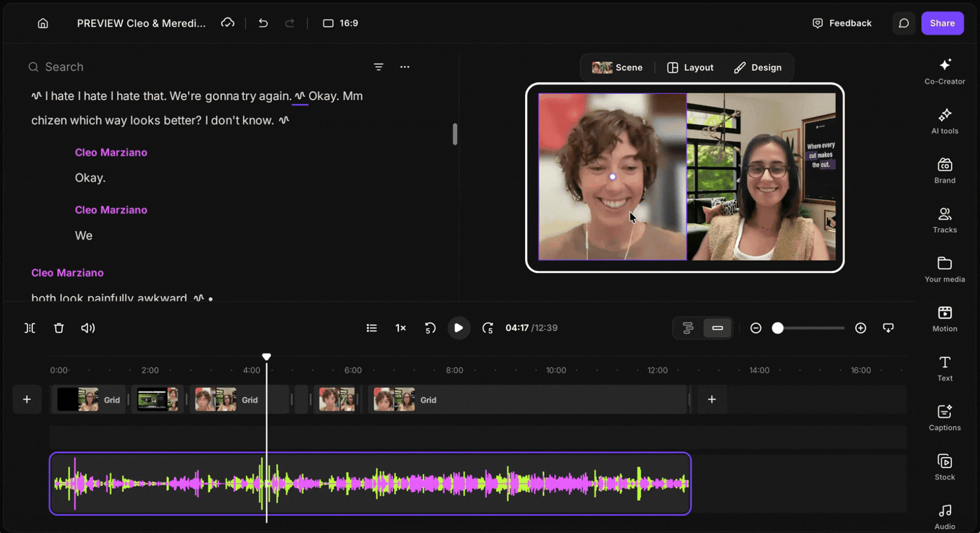
Task: Zoom out the timeline
Action: click(x=756, y=328)
